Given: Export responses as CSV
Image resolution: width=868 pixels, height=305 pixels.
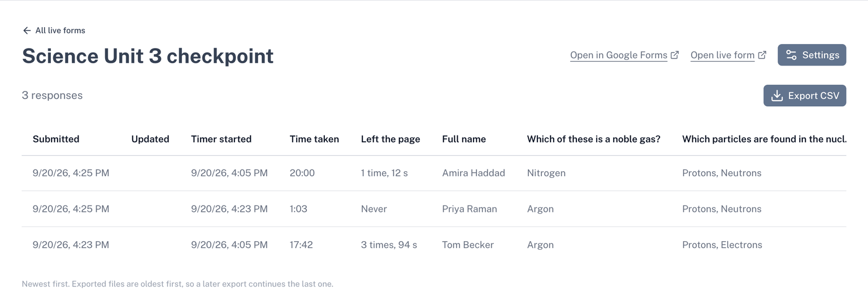Looking at the screenshot, I should coord(805,95).
